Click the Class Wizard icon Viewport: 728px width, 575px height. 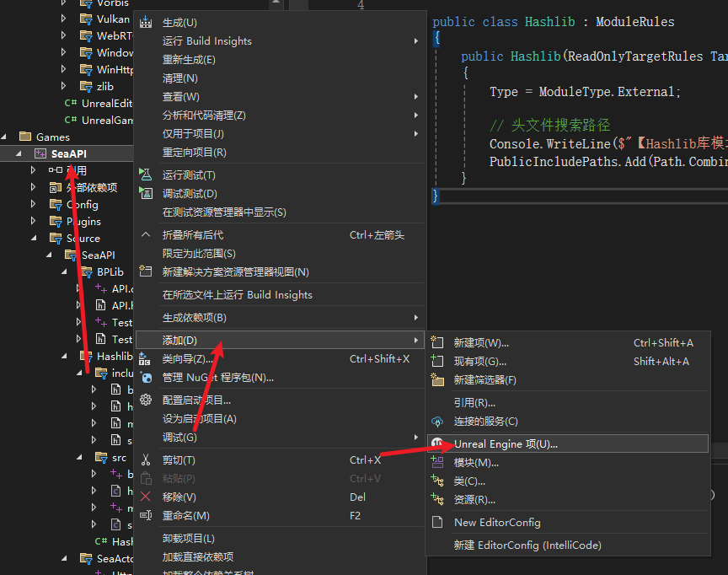[x=145, y=358]
